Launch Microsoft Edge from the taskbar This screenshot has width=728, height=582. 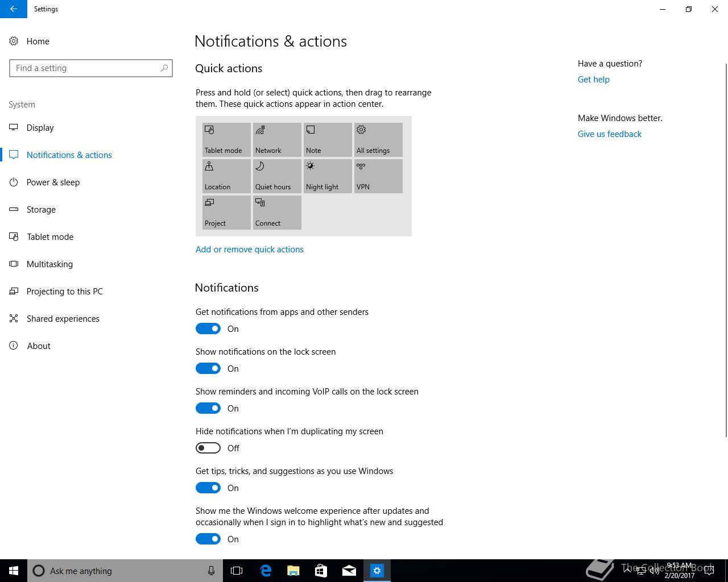[x=265, y=571]
